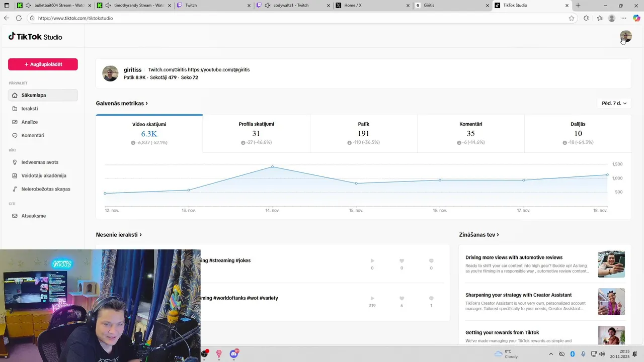Image resolution: width=644 pixels, height=362 pixels.
Task: Open new browser tab plus button
Action: pyautogui.click(x=578, y=6)
